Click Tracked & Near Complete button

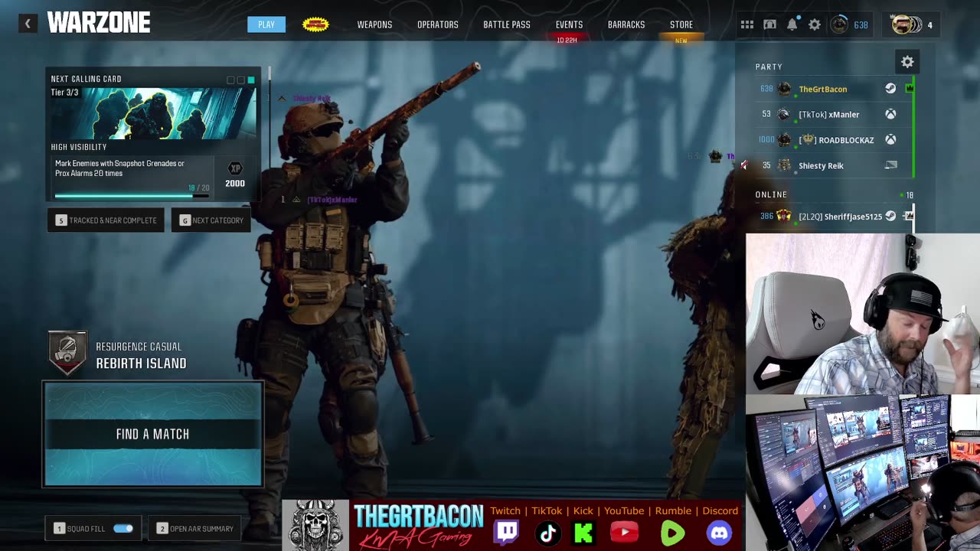coord(106,220)
